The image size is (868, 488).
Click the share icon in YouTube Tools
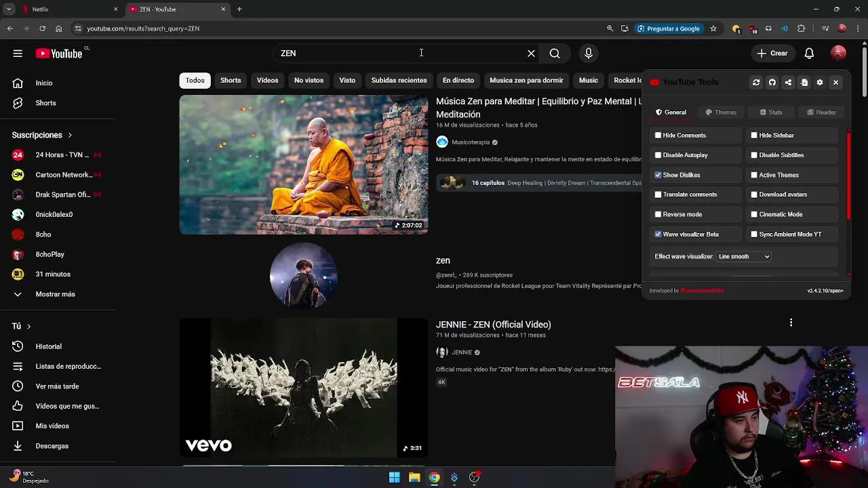click(788, 83)
